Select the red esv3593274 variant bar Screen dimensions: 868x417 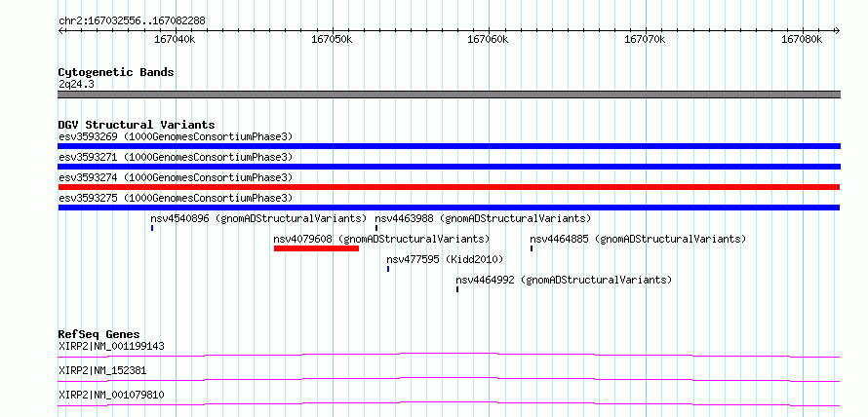(449, 187)
